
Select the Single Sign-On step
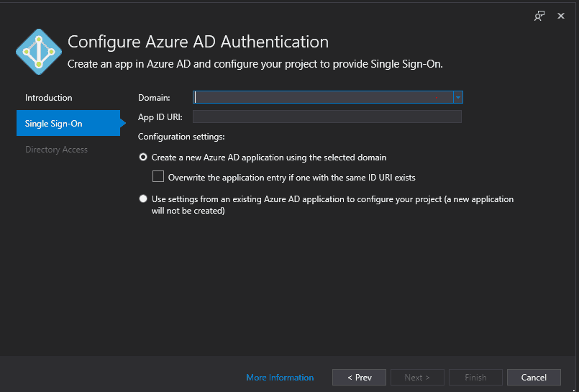pos(68,123)
